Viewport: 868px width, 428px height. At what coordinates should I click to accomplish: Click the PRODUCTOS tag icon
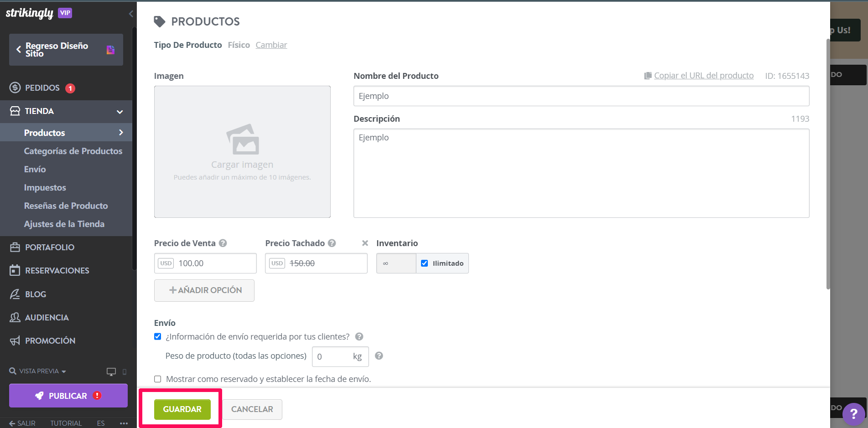[x=159, y=21]
